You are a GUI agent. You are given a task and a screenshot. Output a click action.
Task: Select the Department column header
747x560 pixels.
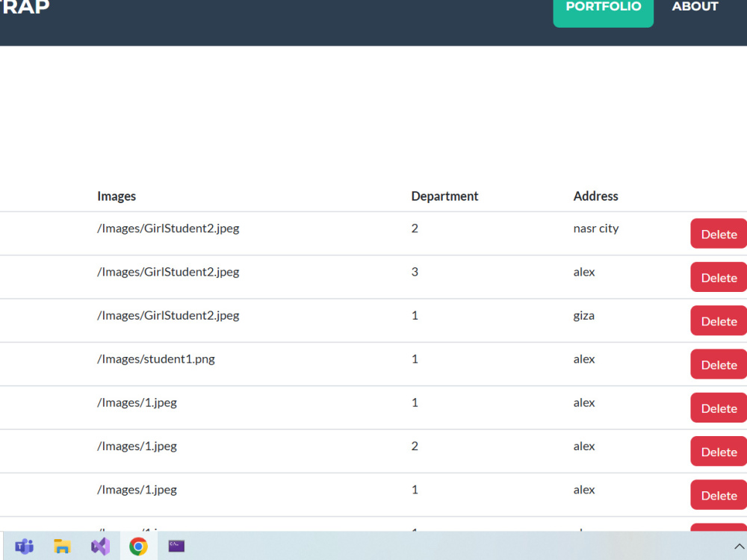coord(444,196)
